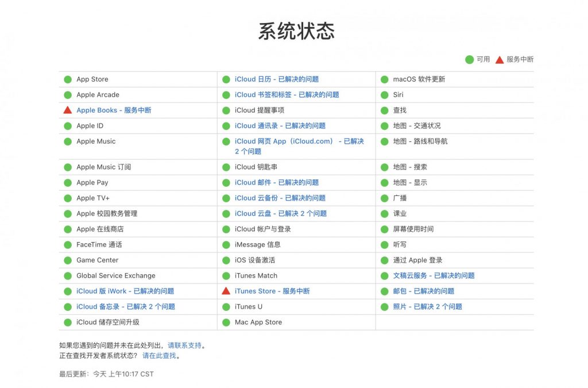
Task: Click red 服务中断 legend triangle
Action: [x=499, y=59]
